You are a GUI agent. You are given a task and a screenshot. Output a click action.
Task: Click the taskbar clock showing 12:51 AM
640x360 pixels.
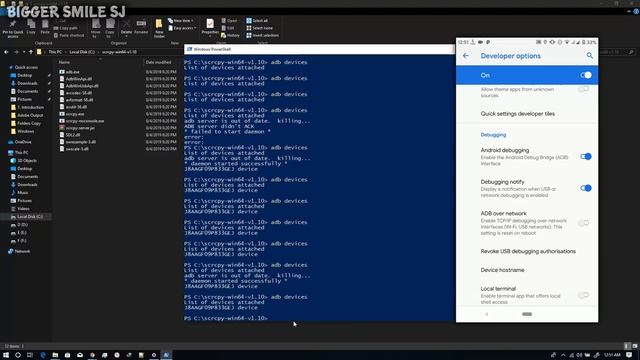pyautogui.click(x=612, y=355)
